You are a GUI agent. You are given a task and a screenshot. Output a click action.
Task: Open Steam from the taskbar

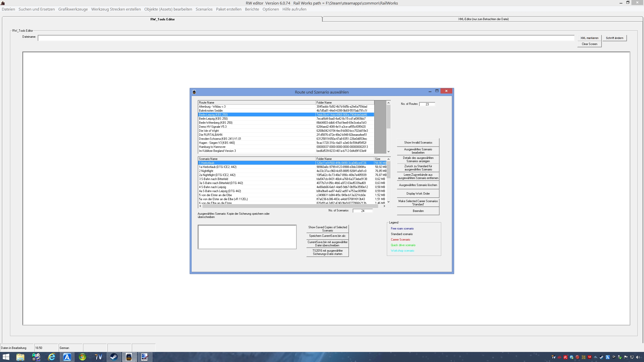pyautogui.click(x=114, y=357)
